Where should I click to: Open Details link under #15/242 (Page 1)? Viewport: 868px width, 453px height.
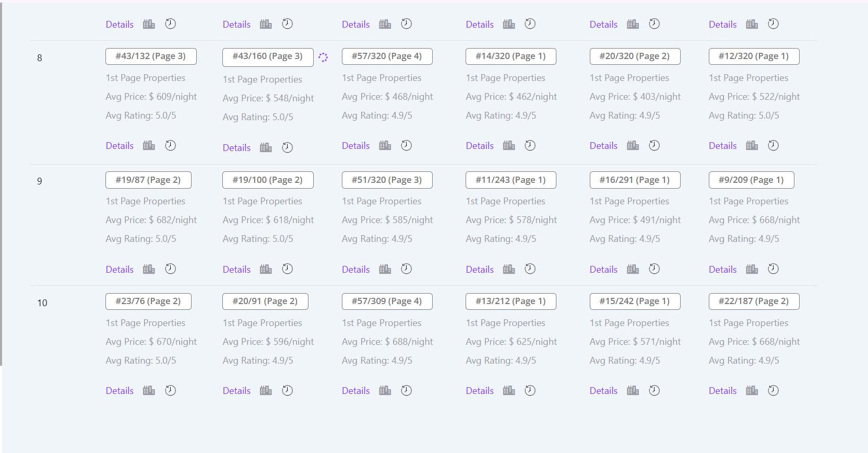603,391
